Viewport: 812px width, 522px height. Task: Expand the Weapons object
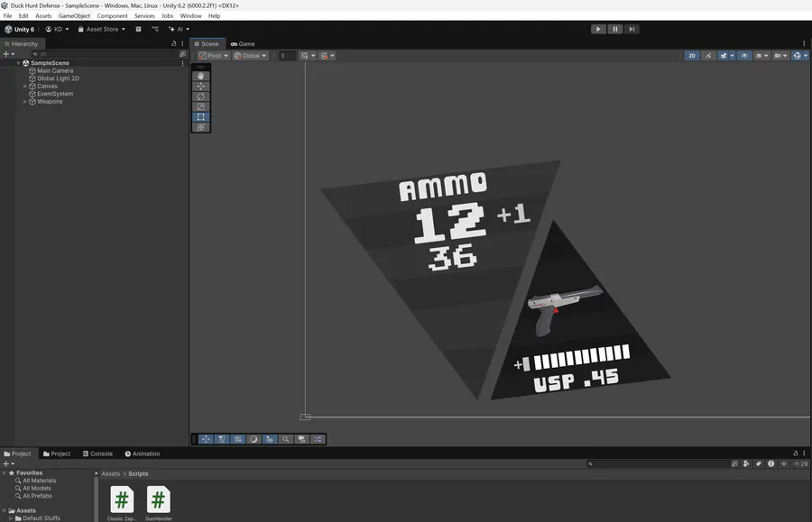[x=25, y=102]
